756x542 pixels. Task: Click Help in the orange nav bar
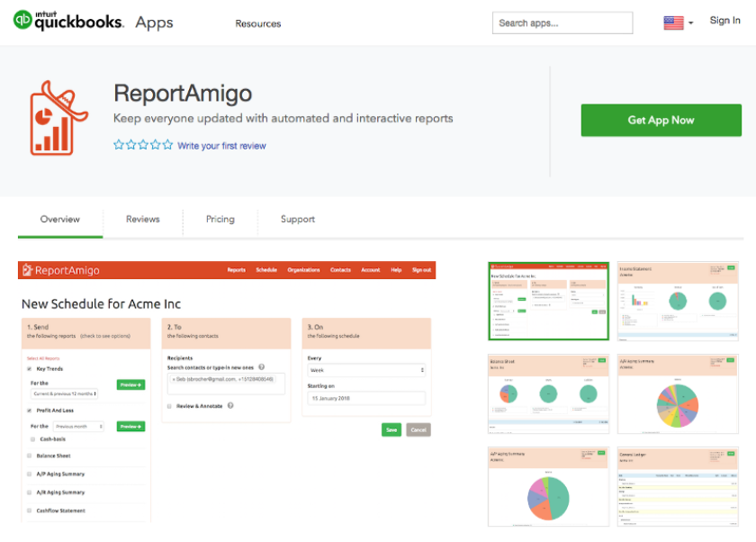pos(396,270)
